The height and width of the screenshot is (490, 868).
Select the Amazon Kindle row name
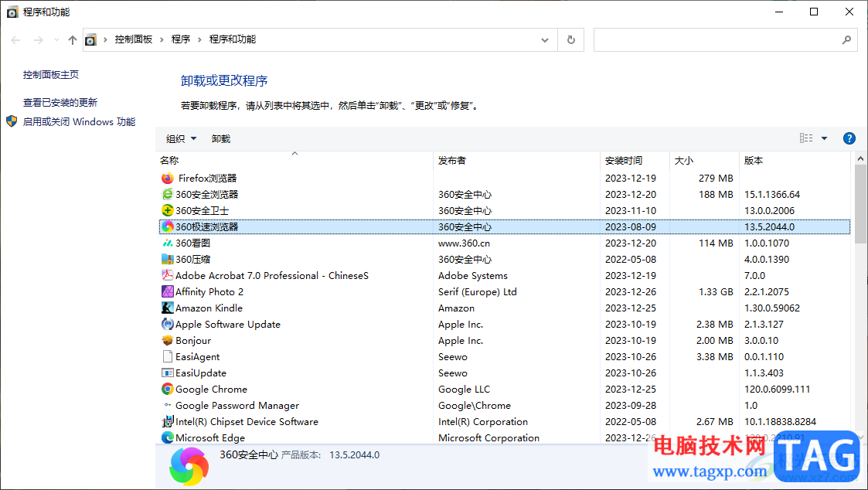tap(209, 308)
